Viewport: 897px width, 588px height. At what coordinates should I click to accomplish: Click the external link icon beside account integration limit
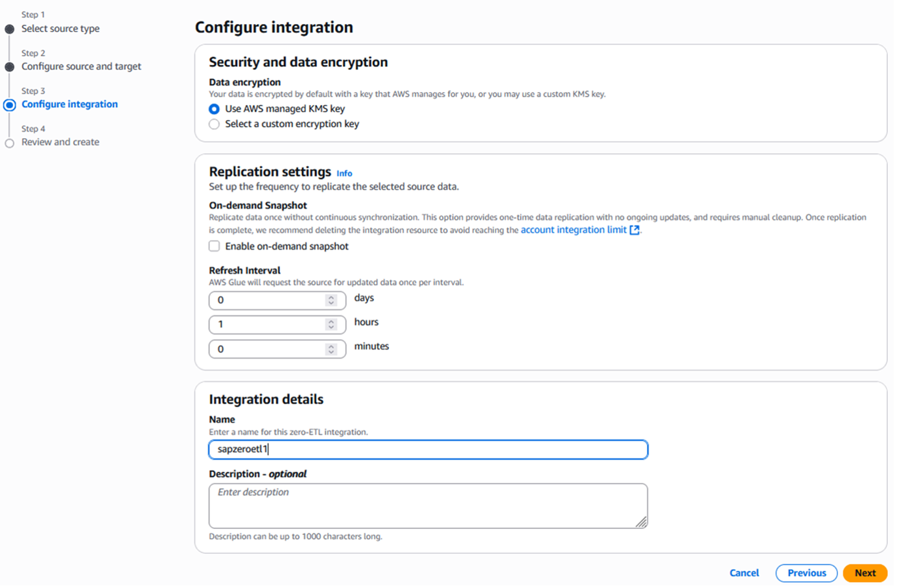[635, 230]
